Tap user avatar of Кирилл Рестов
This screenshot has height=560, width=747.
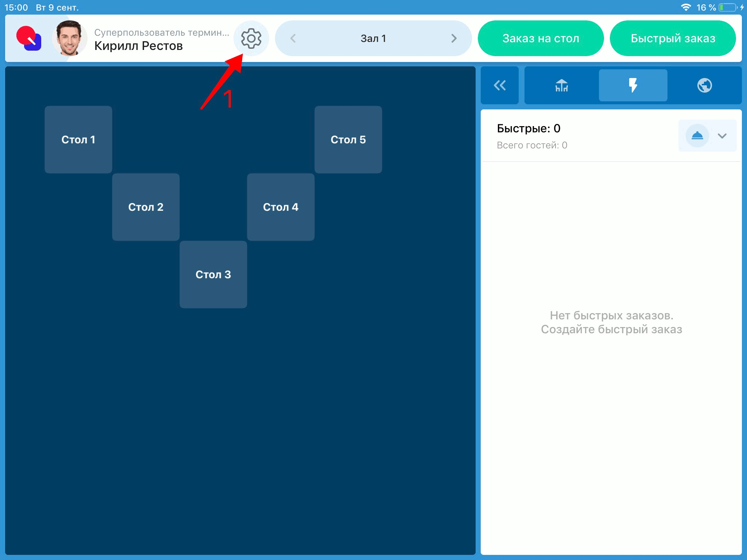point(69,38)
